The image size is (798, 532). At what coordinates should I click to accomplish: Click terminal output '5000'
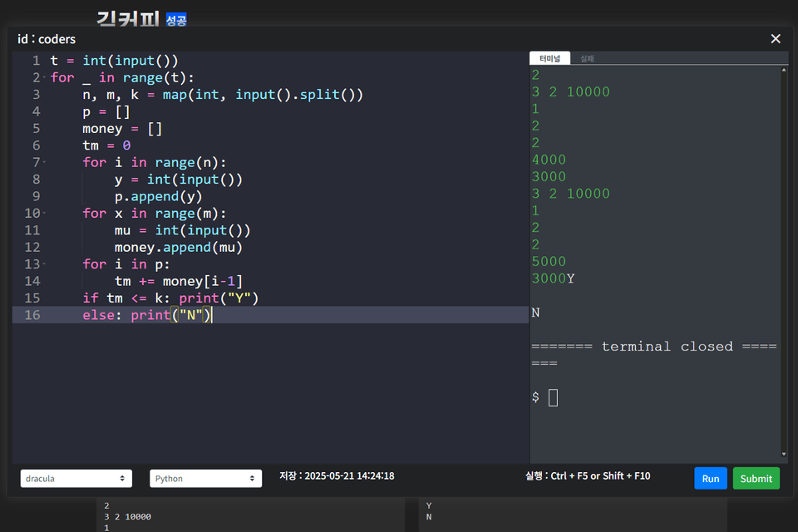(x=549, y=262)
